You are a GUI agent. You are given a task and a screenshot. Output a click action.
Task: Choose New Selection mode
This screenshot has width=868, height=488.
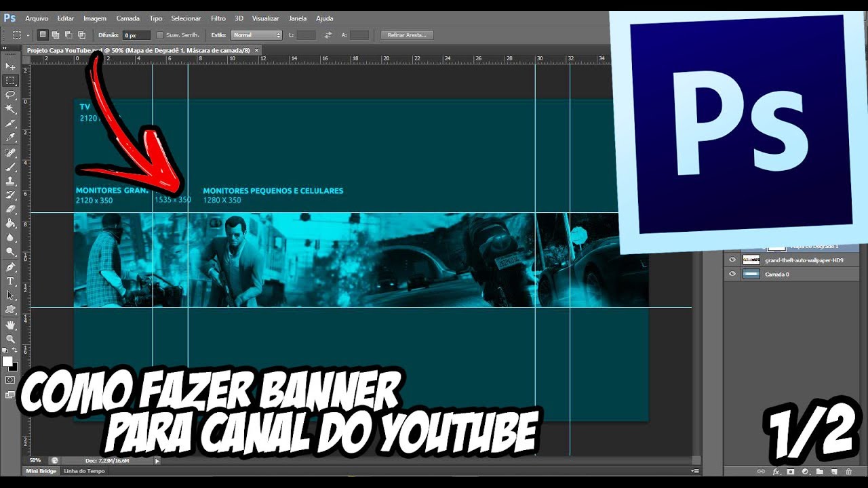coord(43,35)
